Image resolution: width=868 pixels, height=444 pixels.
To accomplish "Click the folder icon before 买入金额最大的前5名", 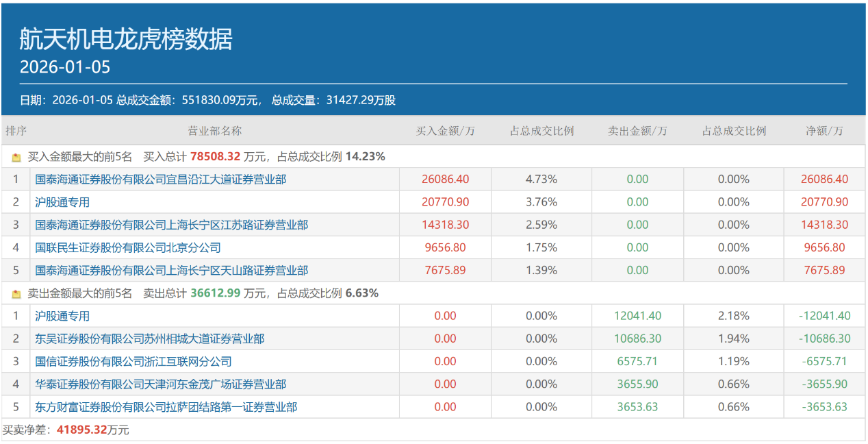I will 15,156.
